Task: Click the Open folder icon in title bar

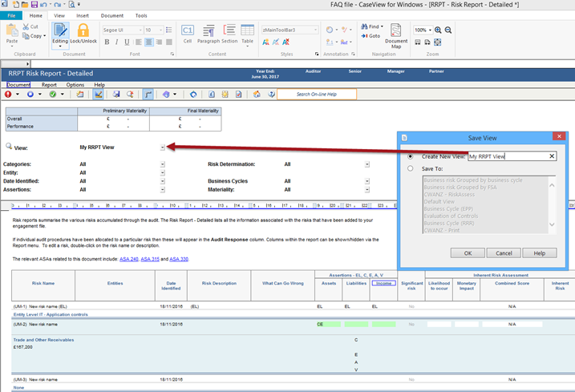Action: coord(25,5)
